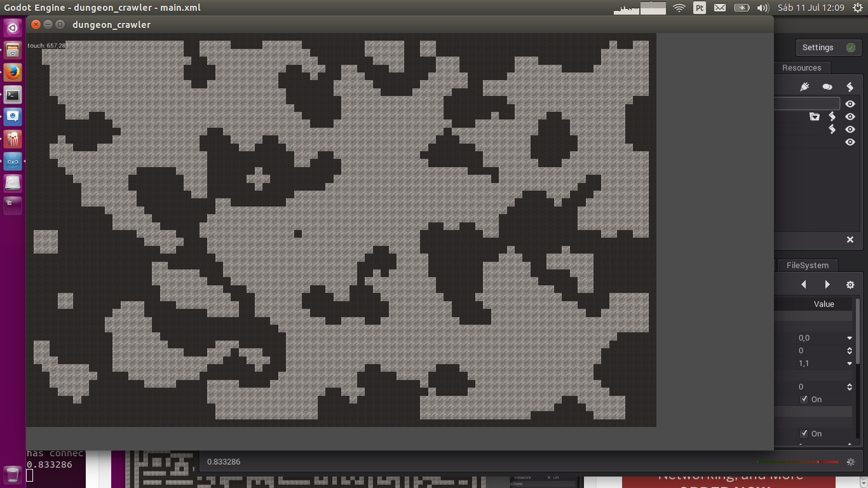The height and width of the screenshot is (488, 868).
Task: Click the 'touch: 657,28' debug label
Action: 46,45
